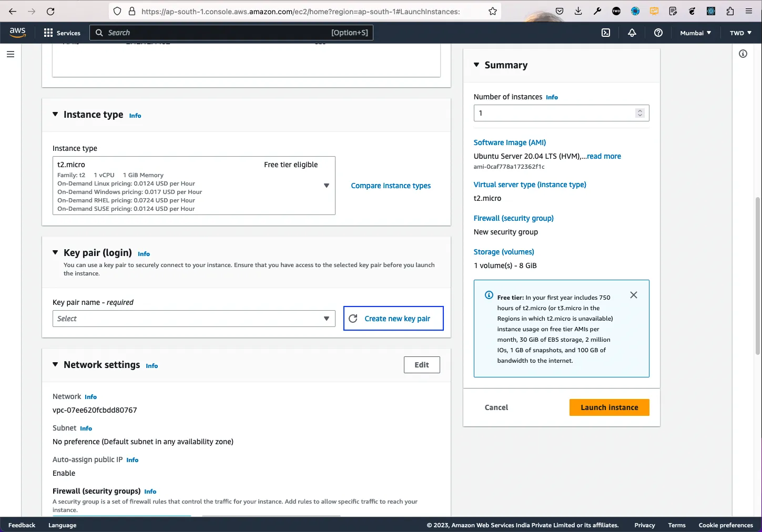Open the AWS home logo
Image resolution: width=762 pixels, height=532 pixels.
pyautogui.click(x=18, y=32)
